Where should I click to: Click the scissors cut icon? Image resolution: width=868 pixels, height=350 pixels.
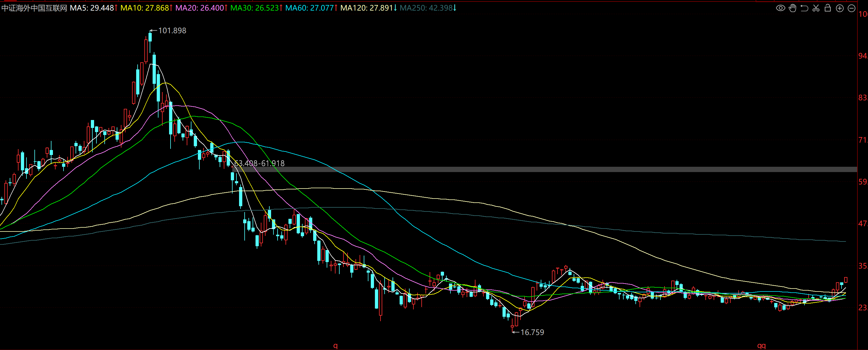tap(816, 8)
